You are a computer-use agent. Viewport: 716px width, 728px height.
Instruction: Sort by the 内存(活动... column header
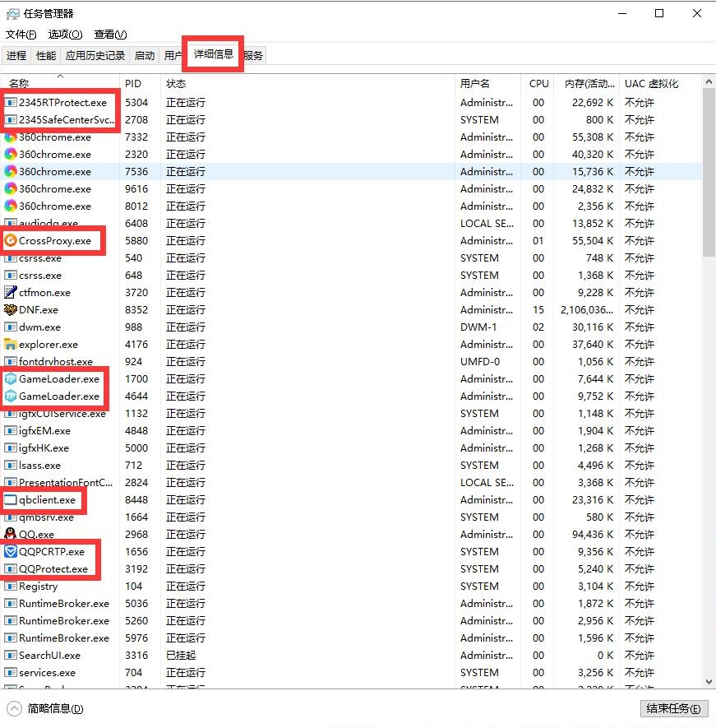click(587, 83)
